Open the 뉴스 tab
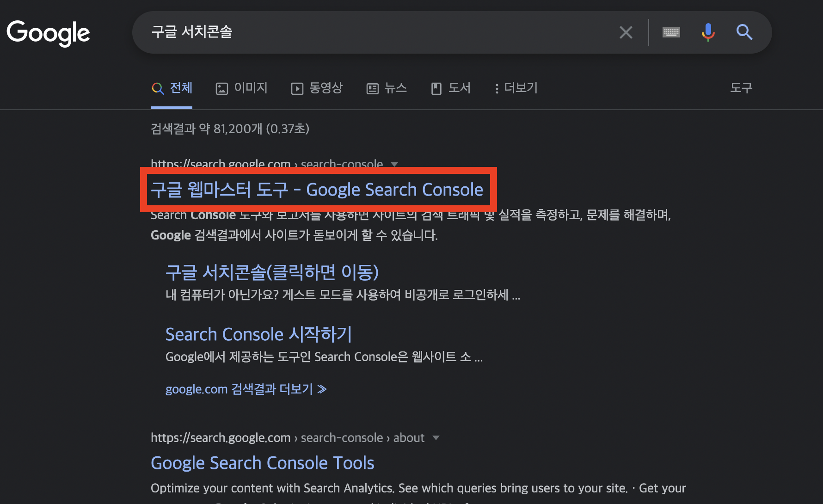 pos(387,88)
